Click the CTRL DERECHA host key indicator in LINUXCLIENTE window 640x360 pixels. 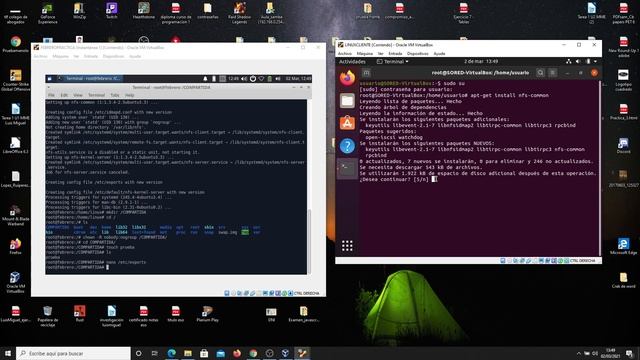point(582,260)
